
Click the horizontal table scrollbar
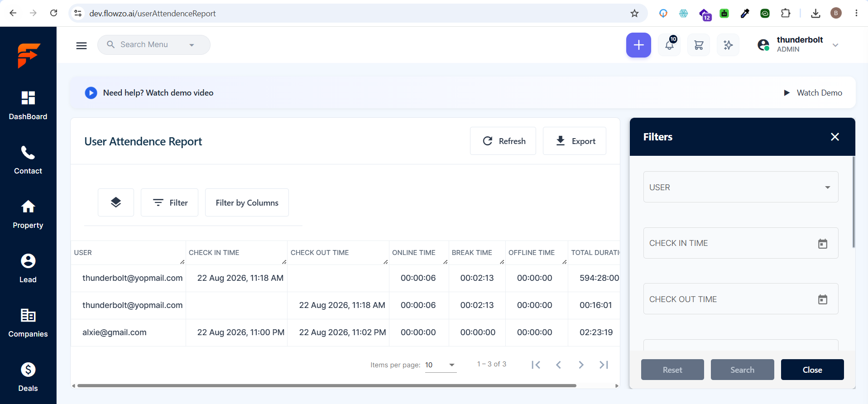327,386
